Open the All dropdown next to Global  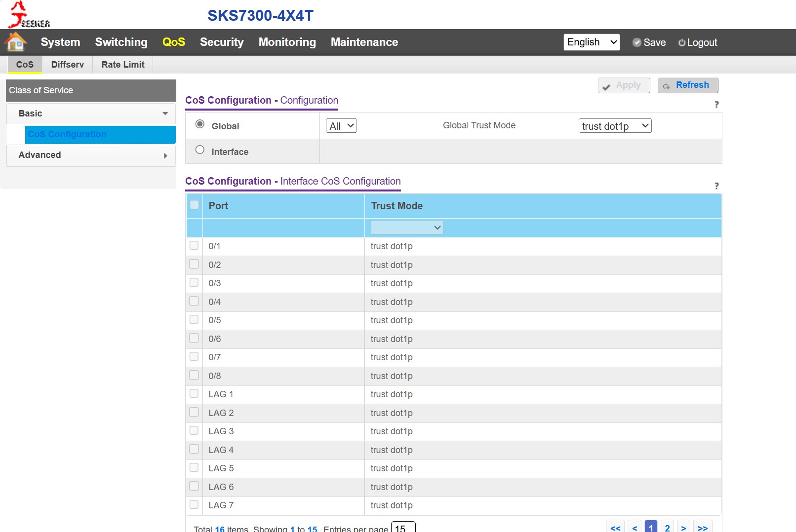(x=341, y=126)
